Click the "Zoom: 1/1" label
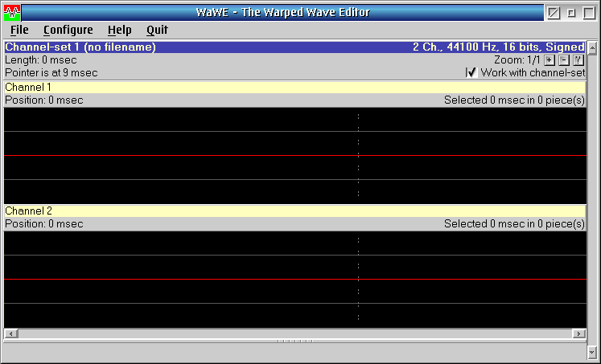The image size is (601, 364). click(x=517, y=60)
